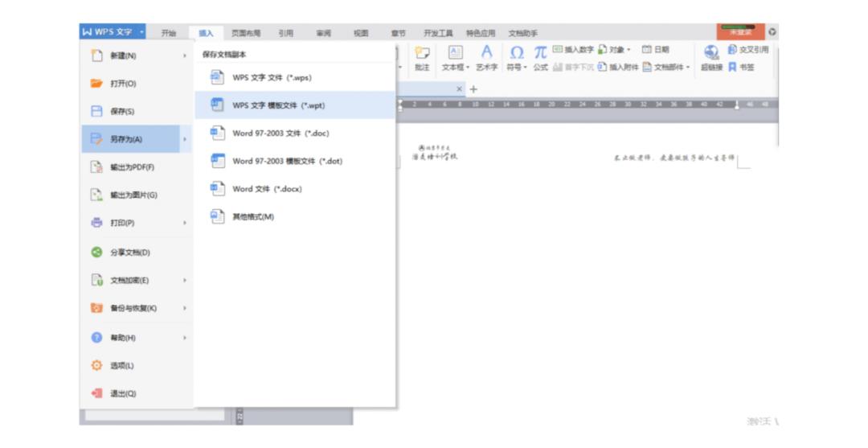Open the 艺术字 word art tool
868x448 pixels.
pos(486,58)
